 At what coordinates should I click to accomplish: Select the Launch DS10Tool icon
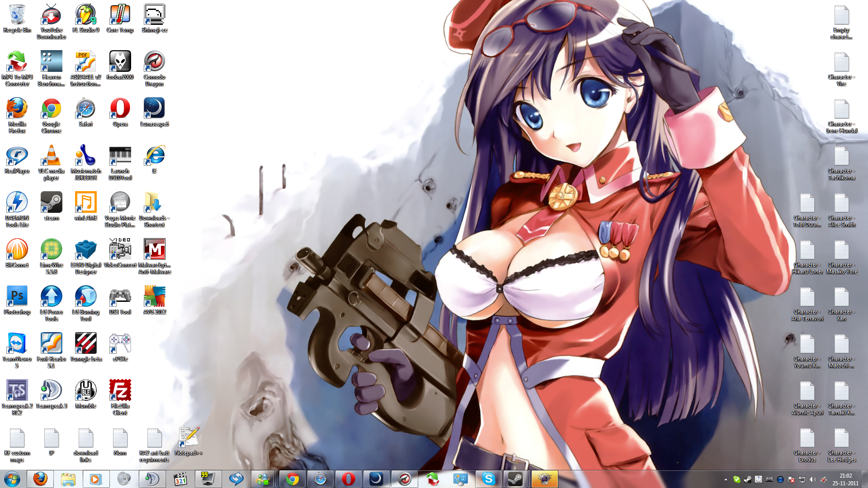point(120,163)
